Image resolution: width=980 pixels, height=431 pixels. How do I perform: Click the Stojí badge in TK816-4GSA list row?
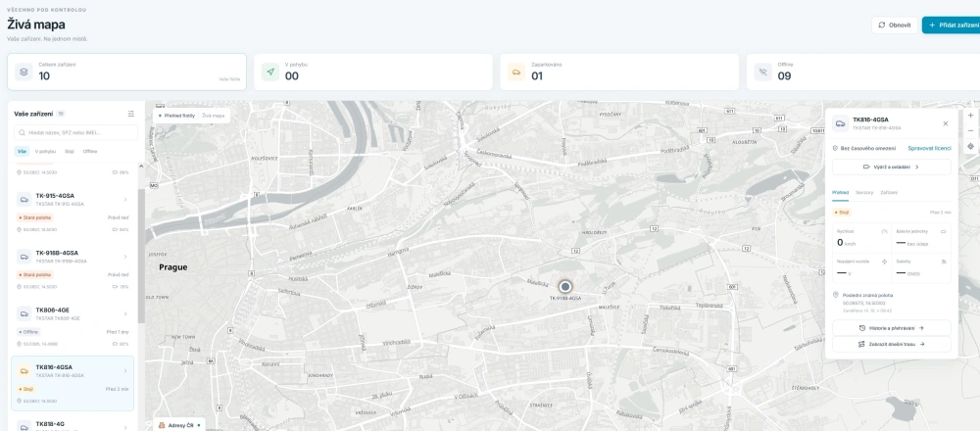pyautogui.click(x=26, y=389)
